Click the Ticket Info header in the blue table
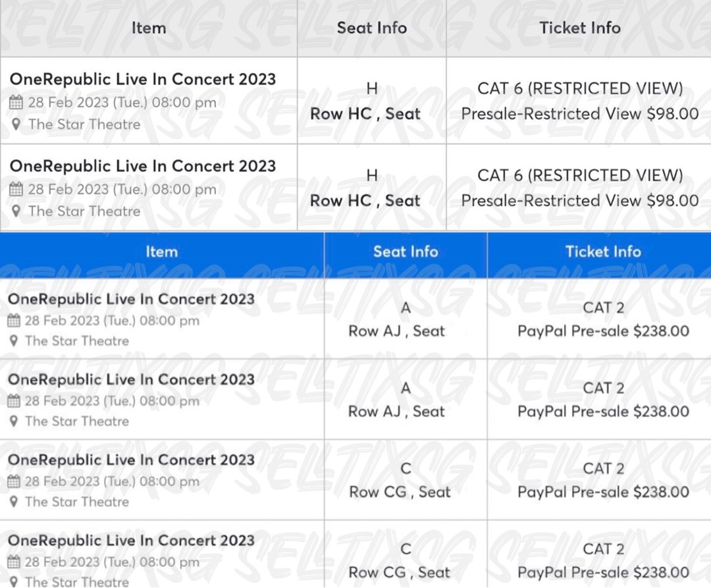This screenshot has width=711, height=588. [x=603, y=252]
